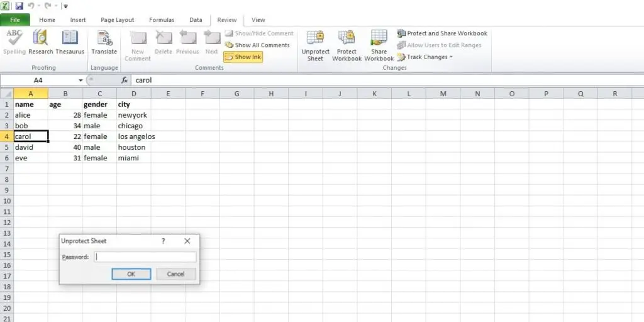Click the Save icon in quick access toolbar
Screen dimensions: 644x322
pos(19,6)
